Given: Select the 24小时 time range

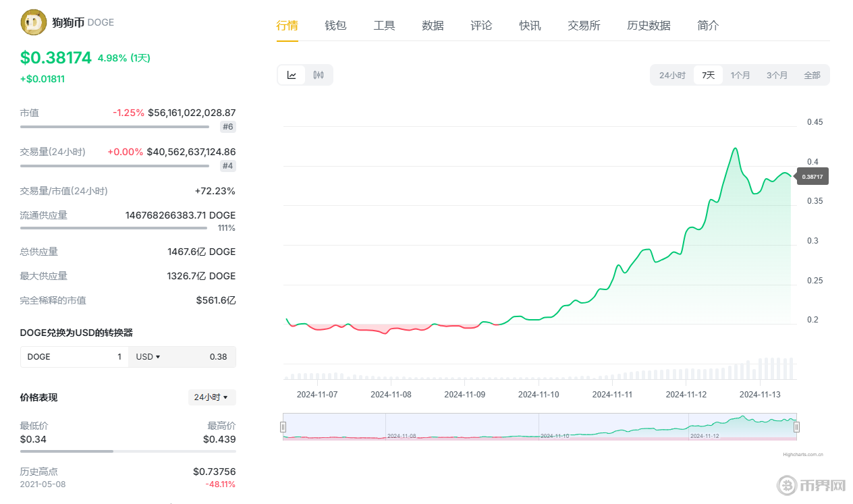Looking at the screenshot, I should pyautogui.click(x=672, y=75).
